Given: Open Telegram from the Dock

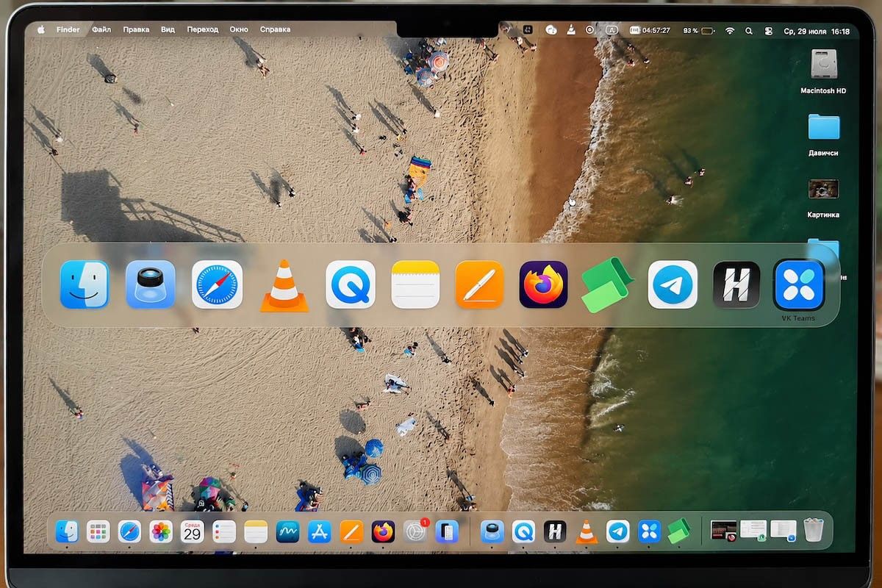Looking at the screenshot, I should 617,531.
